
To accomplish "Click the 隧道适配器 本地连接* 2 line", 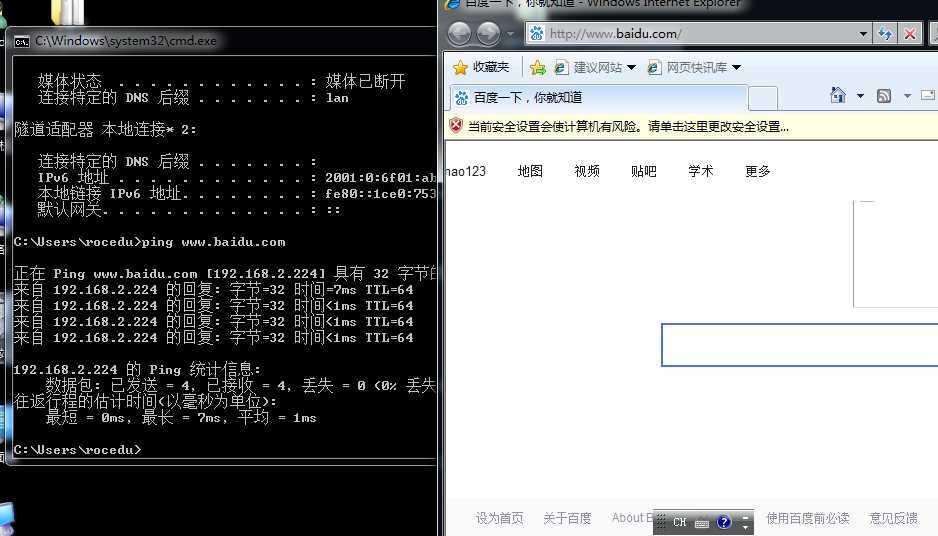I will coord(105,129).
